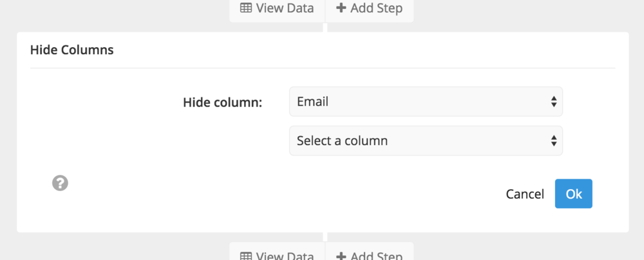Click the 'Email' text in first selector
Viewport: 644px width, 260px height.
click(312, 101)
